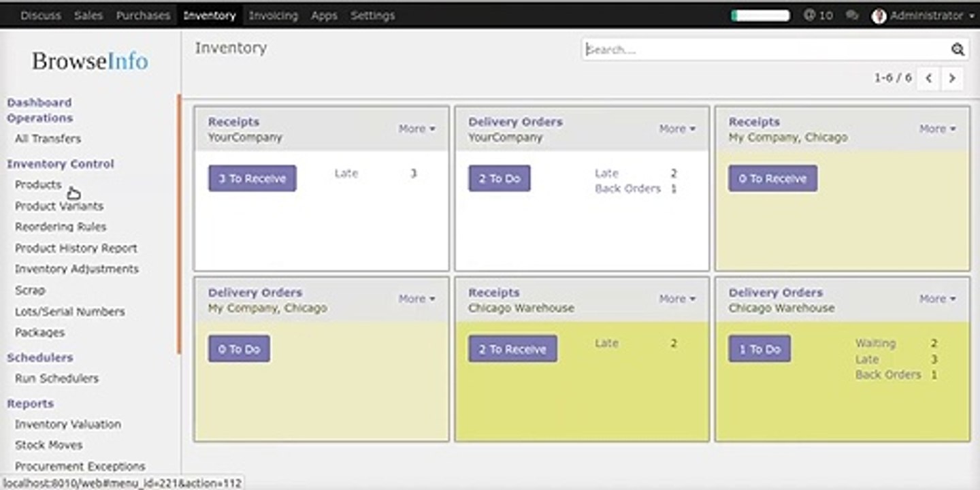Click the search magnifier icon
This screenshot has height=490, width=980.
pyautogui.click(x=958, y=49)
